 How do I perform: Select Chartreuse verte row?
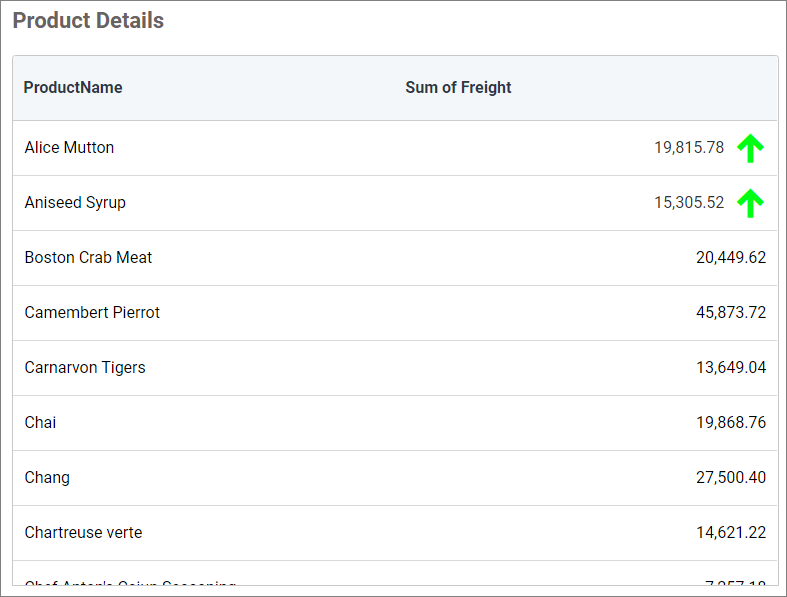(x=83, y=533)
